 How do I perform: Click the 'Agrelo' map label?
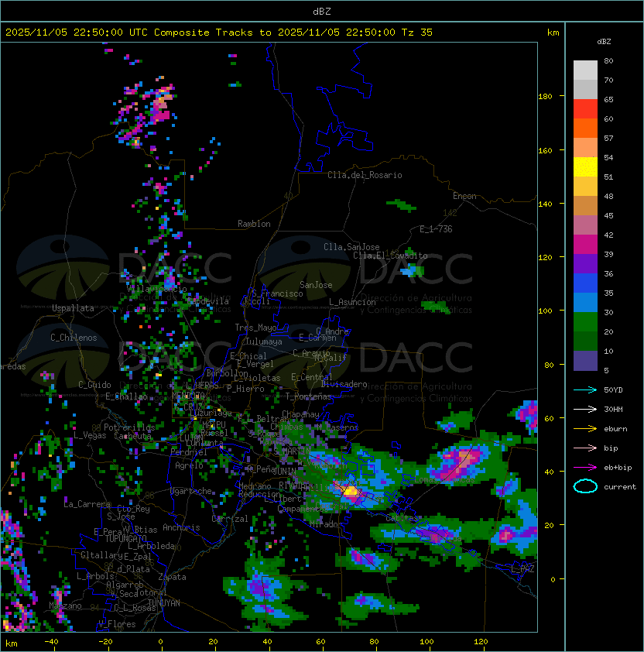pyautogui.click(x=189, y=465)
